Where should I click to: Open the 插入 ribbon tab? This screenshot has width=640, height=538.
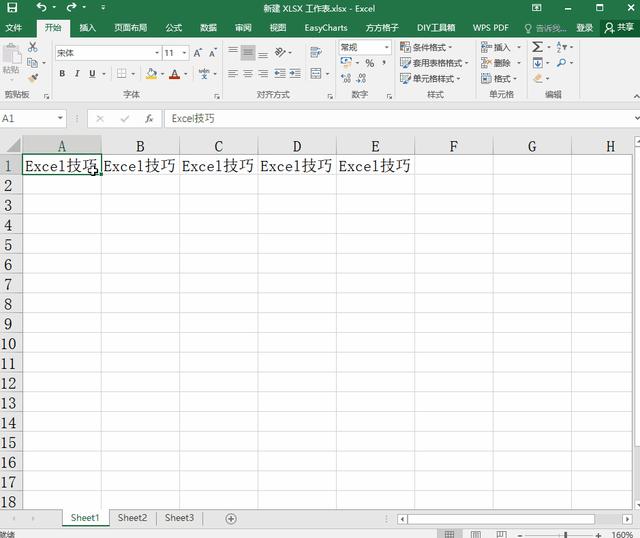pos(88,28)
